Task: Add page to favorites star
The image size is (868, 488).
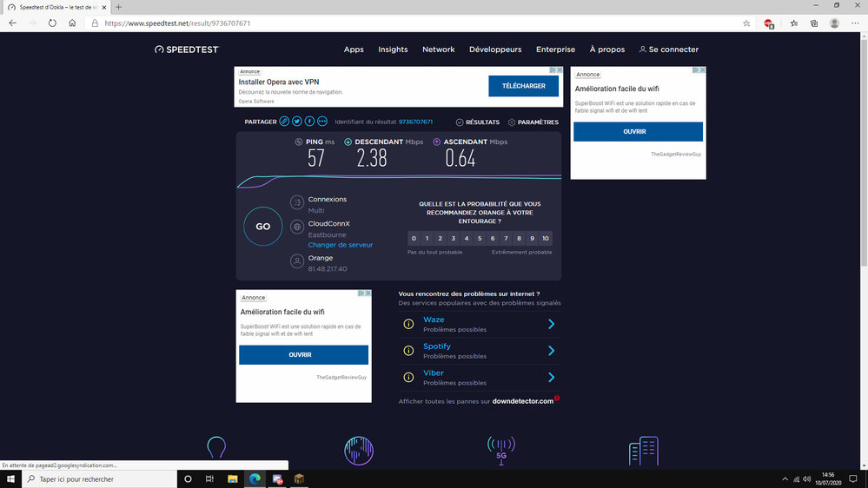Action: [x=746, y=23]
